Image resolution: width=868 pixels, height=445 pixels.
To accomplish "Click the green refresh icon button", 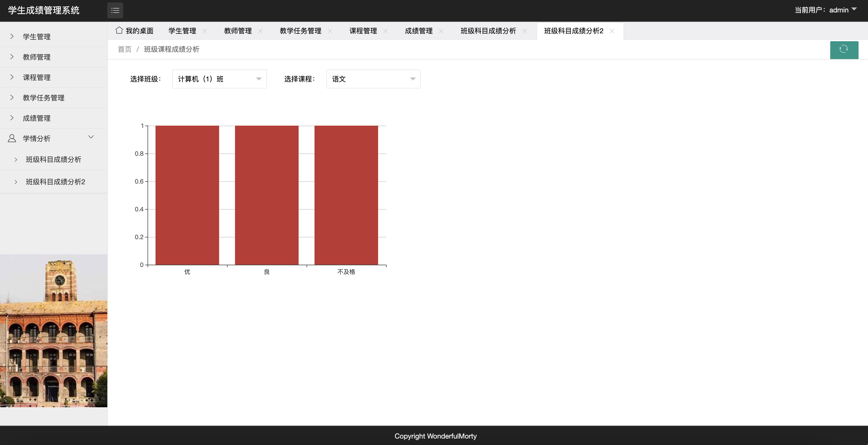I will coord(844,49).
